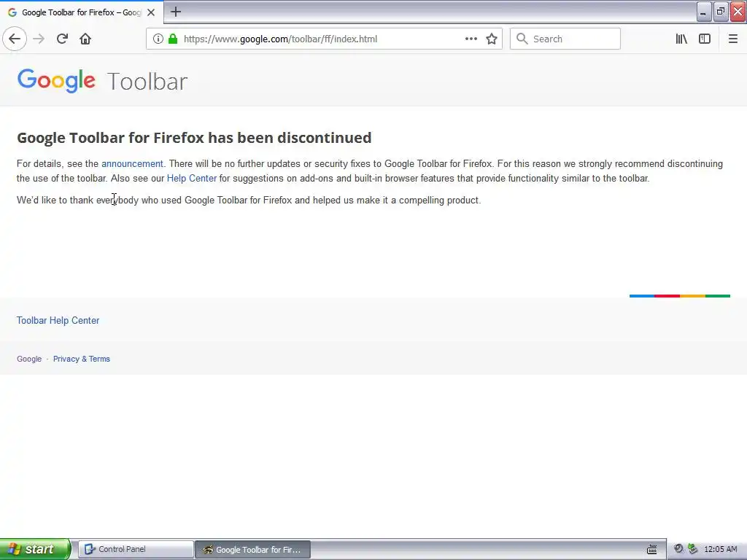Click the forward navigation arrow
This screenshot has height=560, width=747.
click(x=39, y=39)
